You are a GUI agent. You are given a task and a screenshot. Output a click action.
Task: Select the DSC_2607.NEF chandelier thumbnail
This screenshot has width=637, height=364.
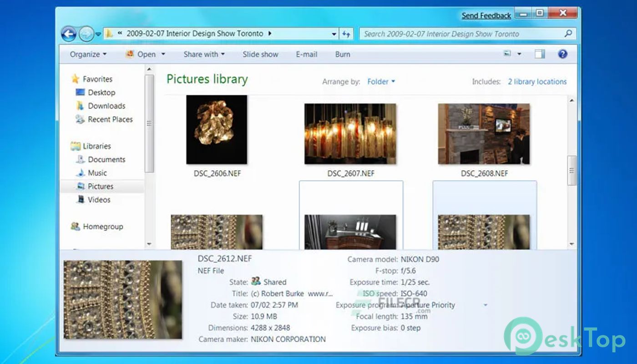[x=350, y=134]
